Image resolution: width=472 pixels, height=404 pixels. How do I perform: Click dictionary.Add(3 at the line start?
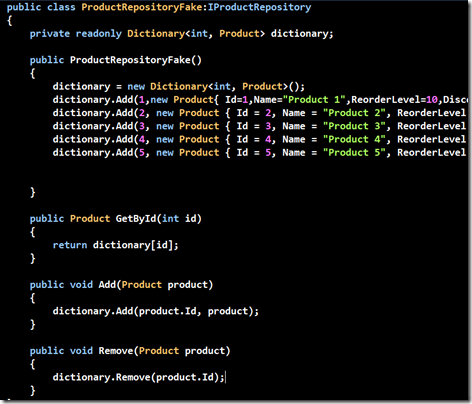[99, 126]
